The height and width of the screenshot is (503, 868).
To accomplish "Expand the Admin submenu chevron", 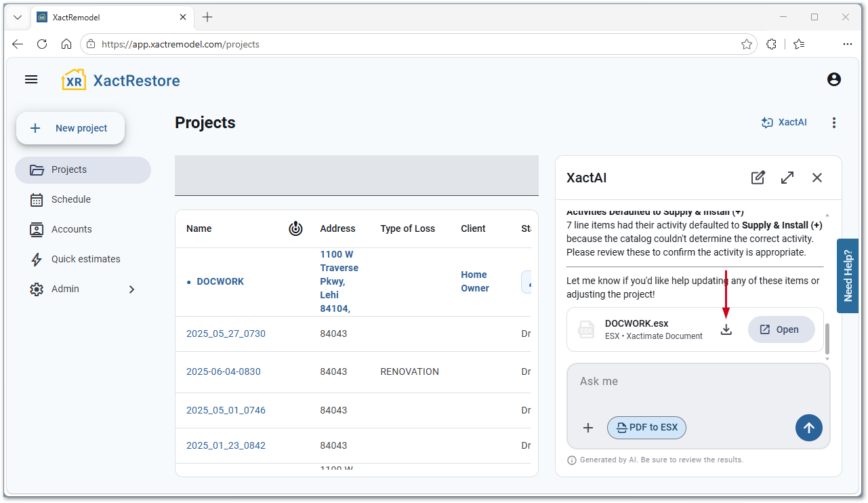I will [131, 289].
